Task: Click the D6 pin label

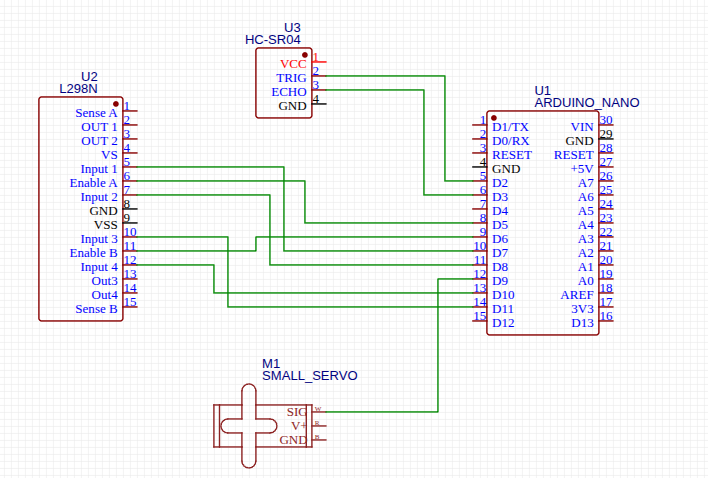Action: tap(500, 239)
